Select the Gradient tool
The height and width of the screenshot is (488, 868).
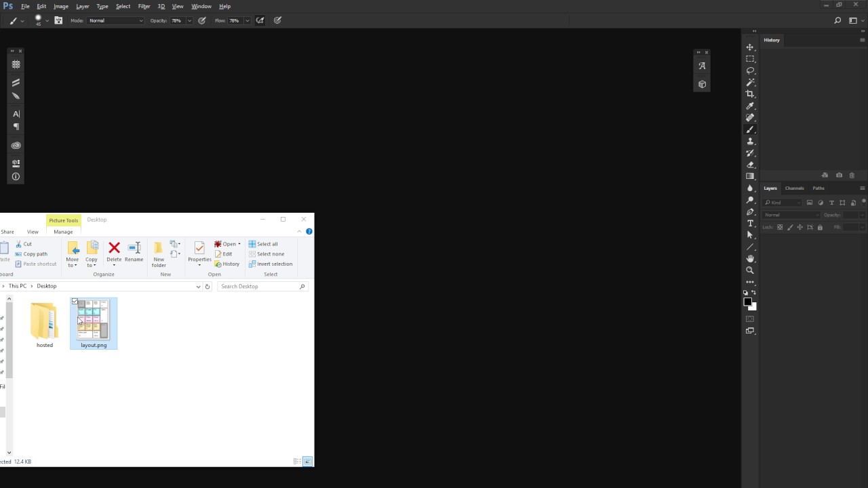pyautogui.click(x=750, y=176)
